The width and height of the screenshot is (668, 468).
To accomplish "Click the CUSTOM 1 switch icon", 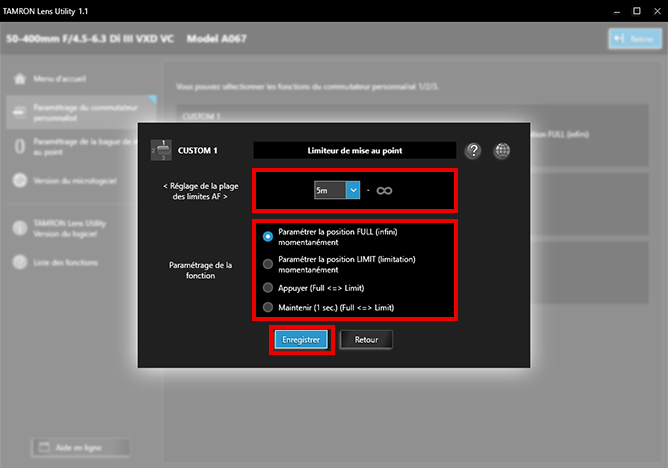I will click(161, 150).
